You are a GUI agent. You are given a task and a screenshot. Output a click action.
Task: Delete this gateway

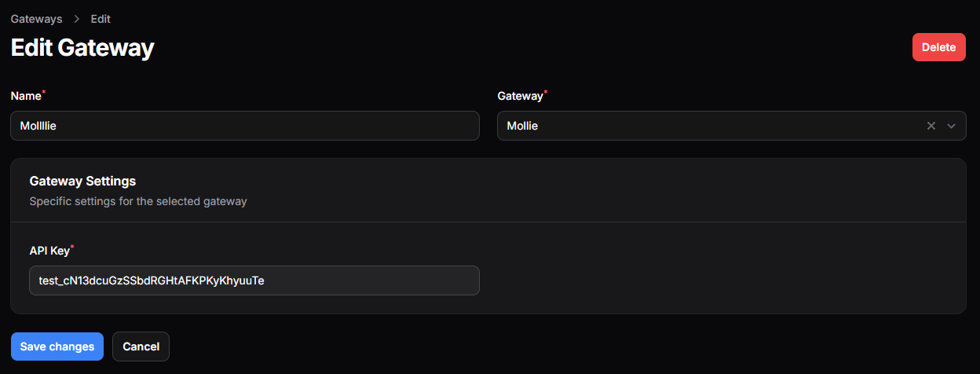[938, 47]
